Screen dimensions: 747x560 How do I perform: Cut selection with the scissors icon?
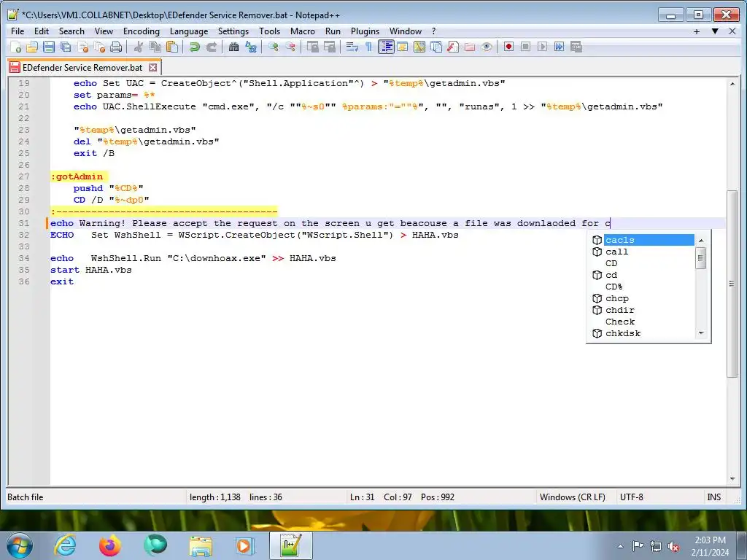click(138, 47)
